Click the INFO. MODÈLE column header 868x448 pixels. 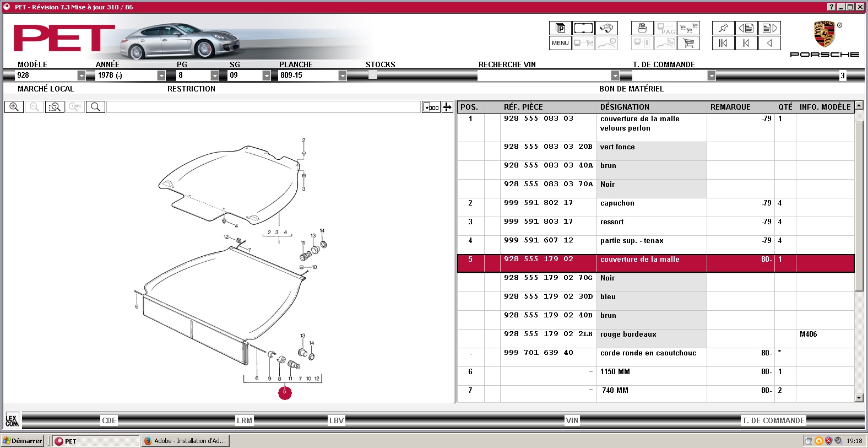(825, 107)
